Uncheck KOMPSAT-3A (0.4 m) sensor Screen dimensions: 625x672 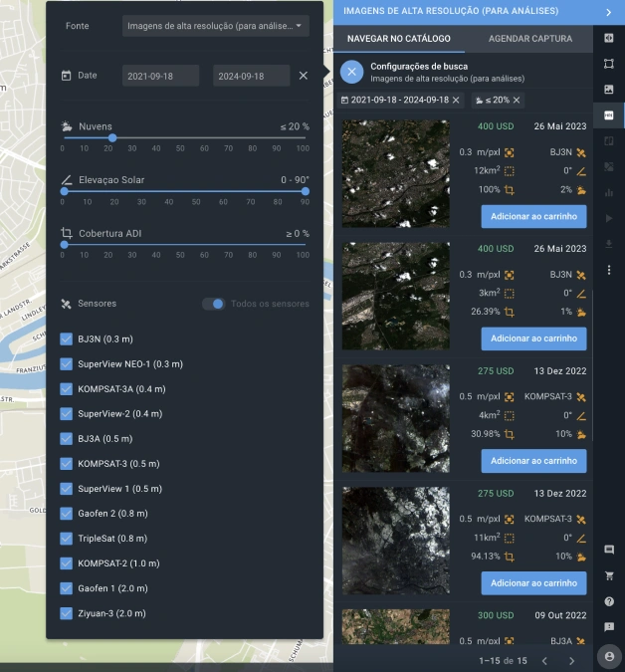pos(66,388)
